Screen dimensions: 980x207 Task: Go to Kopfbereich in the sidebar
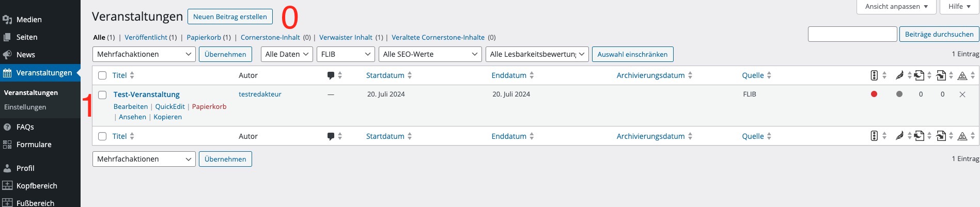point(37,186)
